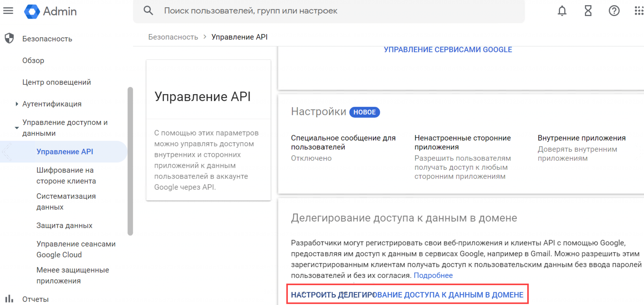Go to Центр оповещений
The height and width of the screenshot is (305, 644).
(x=56, y=82)
